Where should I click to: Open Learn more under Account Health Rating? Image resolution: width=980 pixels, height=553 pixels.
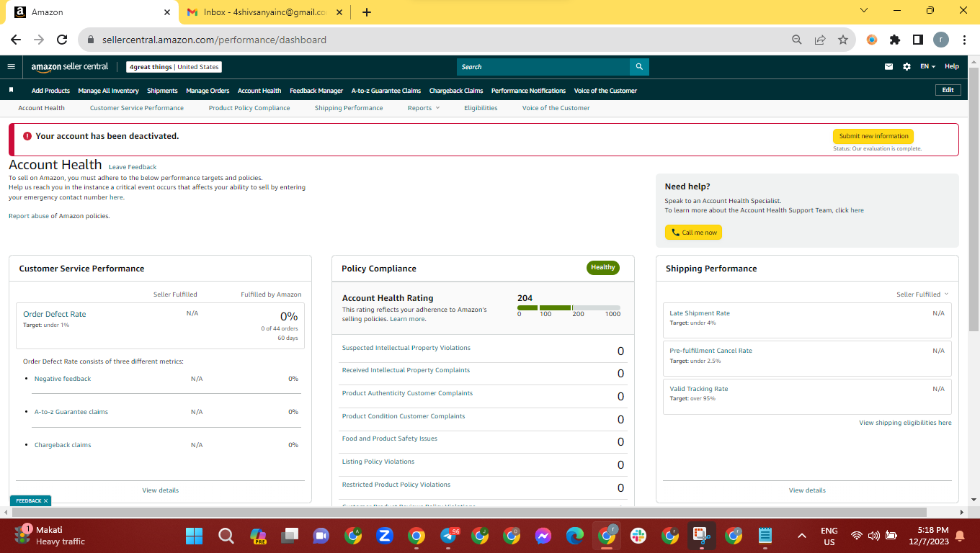[407, 319]
